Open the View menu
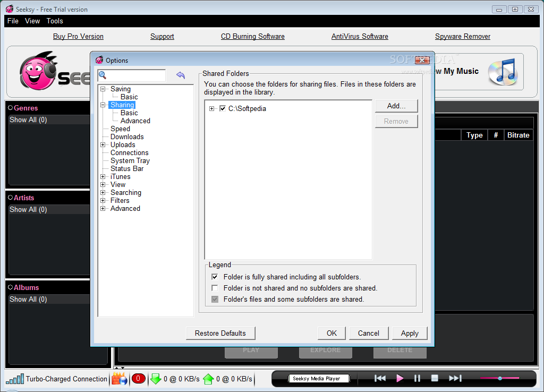Image resolution: width=544 pixels, height=392 pixels. [32, 21]
